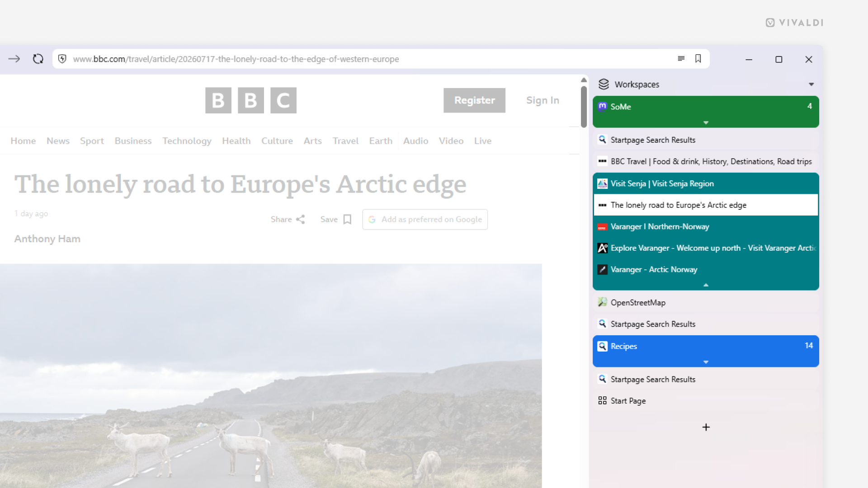This screenshot has width=868, height=488.
Task: Open the Explore Varanger tab
Action: (x=706, y=248)
